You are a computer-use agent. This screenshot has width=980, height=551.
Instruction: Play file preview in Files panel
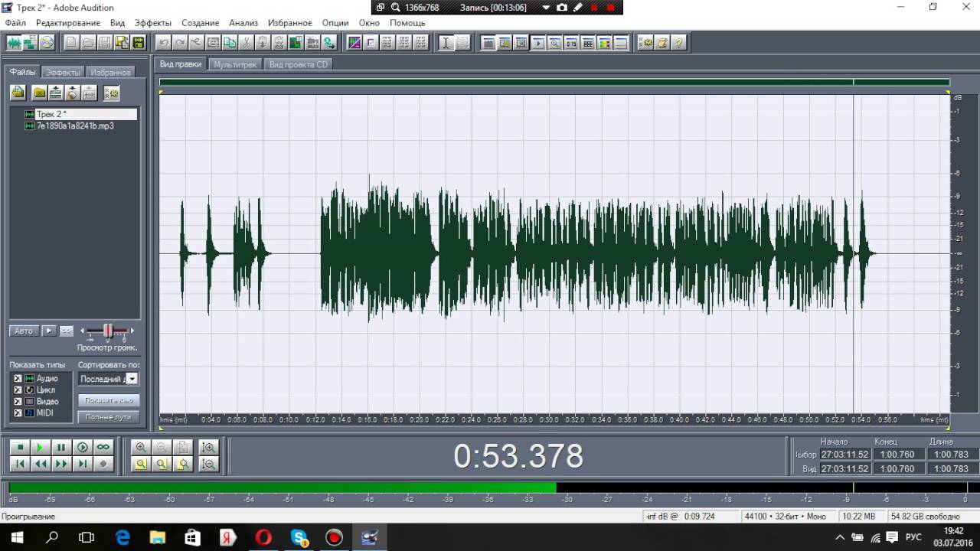48,331
